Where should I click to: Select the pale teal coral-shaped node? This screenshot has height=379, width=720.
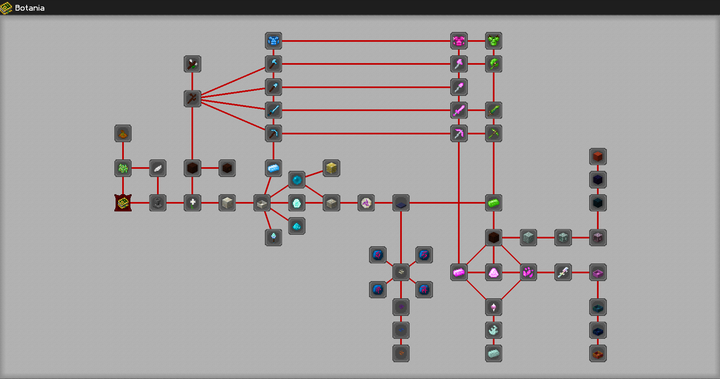pos(494,330)
